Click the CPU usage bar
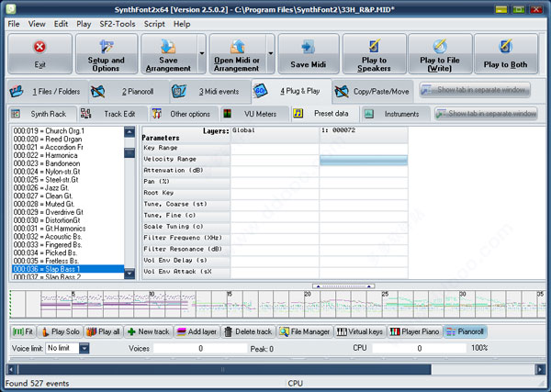This screenshot has width=551, height=392. (420, 348)
